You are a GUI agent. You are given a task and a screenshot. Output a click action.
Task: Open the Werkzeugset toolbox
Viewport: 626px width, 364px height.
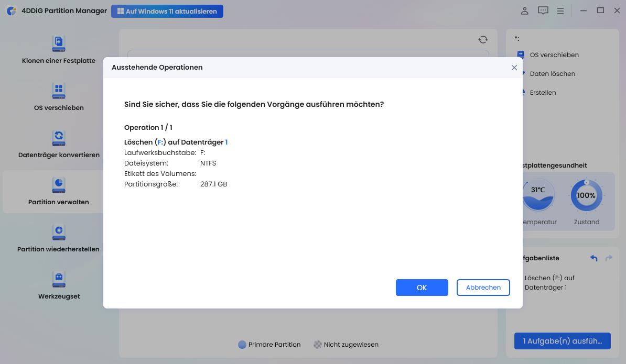click(x=59, y=285)
